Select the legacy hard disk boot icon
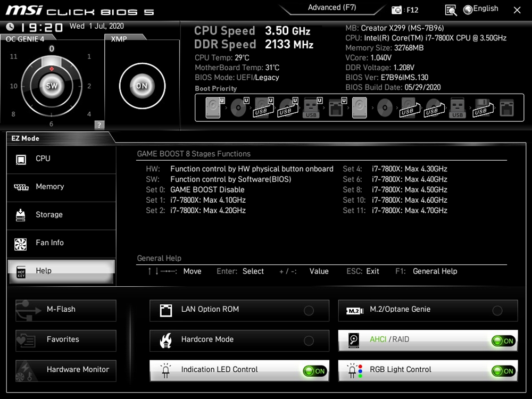Viewport: 532px width, 399px height. point(359,108)
